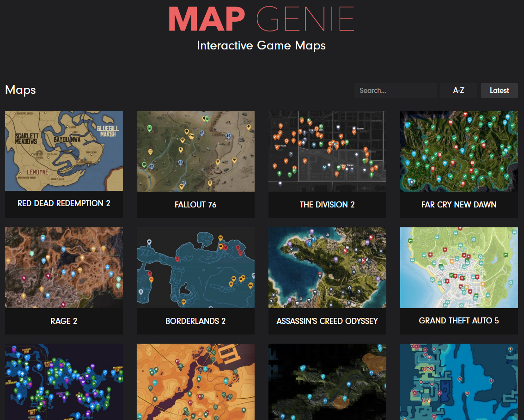Click the RED DEAD REDEMPTION 2 title link
Screen dimensions: 524x420
(x=64, y=203)
